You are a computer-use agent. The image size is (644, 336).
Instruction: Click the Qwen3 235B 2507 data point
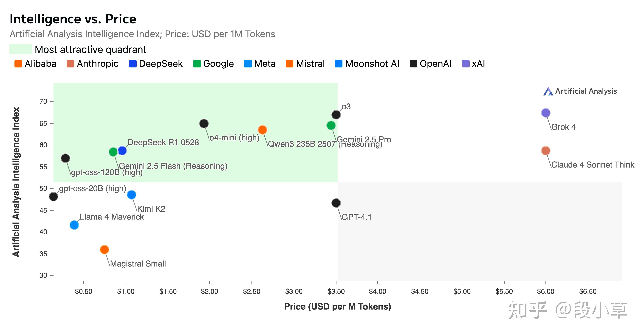click(262, 130)
